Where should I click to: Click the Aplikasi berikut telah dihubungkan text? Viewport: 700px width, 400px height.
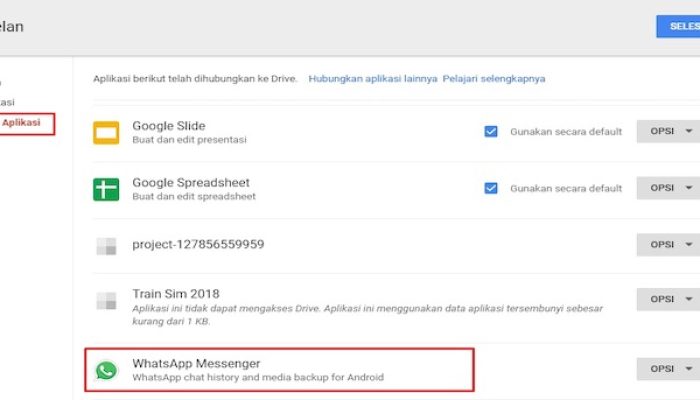(x=195, y=79)
